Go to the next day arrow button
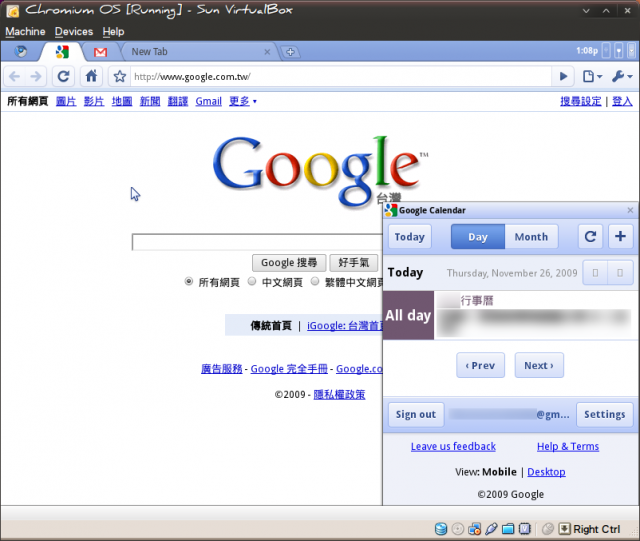640x541 pixels. coord(620,273)
